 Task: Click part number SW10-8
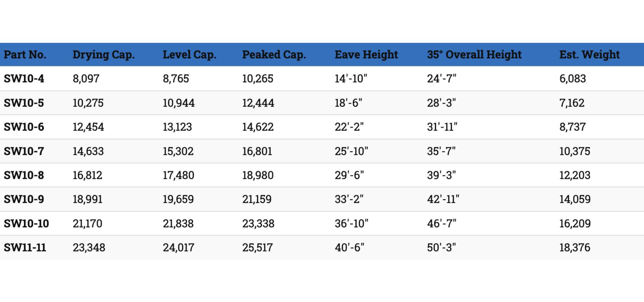tap(24, 175)
